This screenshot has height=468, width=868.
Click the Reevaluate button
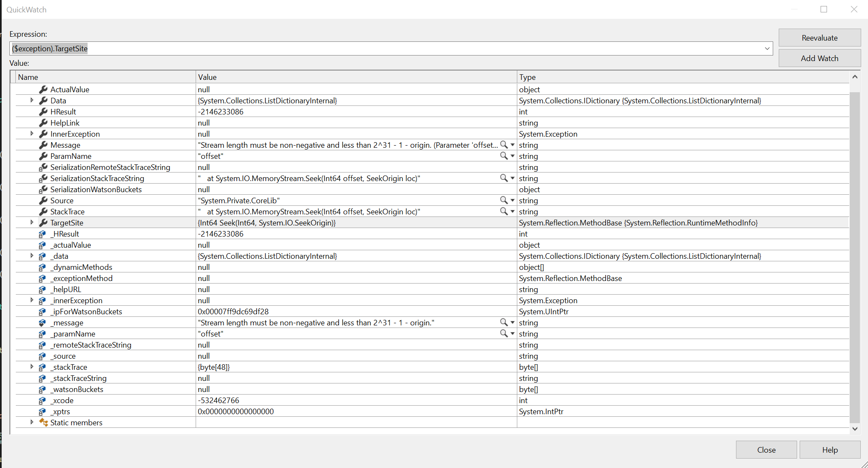(819, 38)
